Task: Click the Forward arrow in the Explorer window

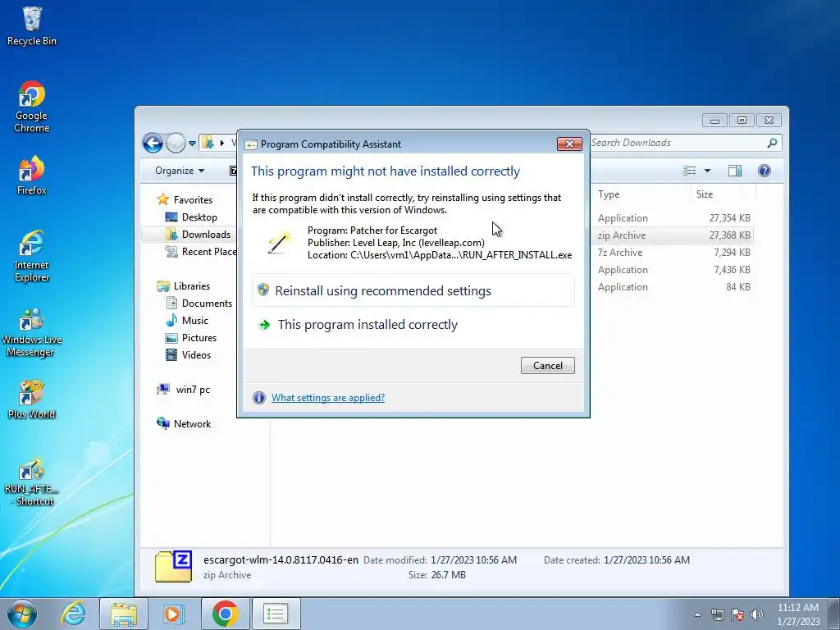Action: 176,143
